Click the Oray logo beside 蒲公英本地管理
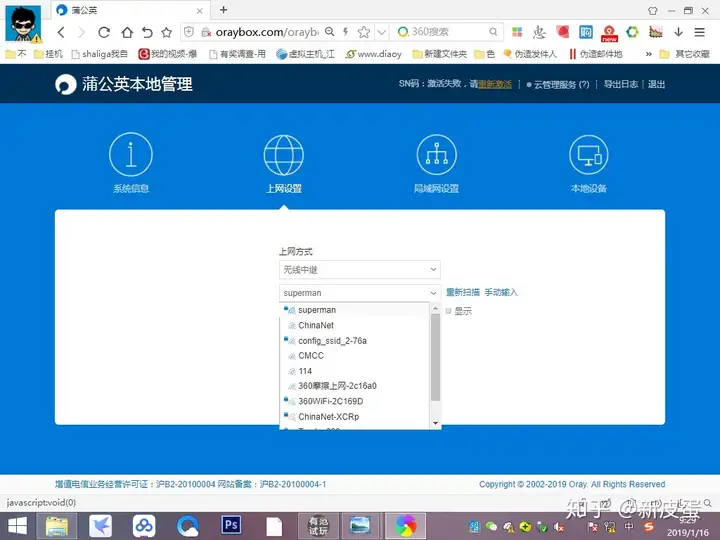Viewport: 720px width, 540px height. [x=66, y=84]
